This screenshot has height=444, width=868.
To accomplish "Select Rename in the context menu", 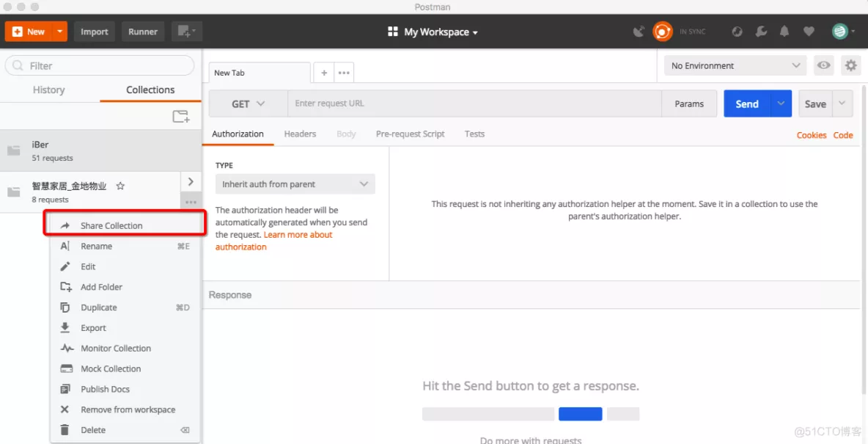I will (125, 246).
